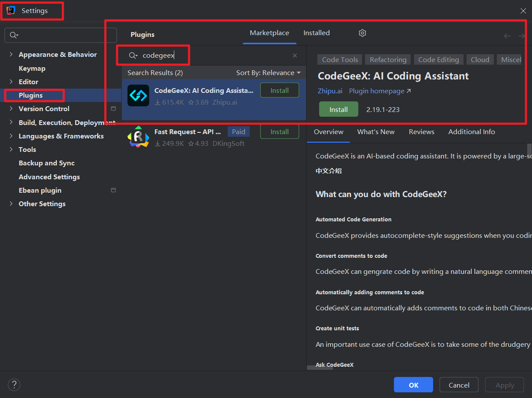Image resolution: width=532 pixels, height=398 pixels.
Task: Open the Plugin homepage link
Action: [379, 91]
